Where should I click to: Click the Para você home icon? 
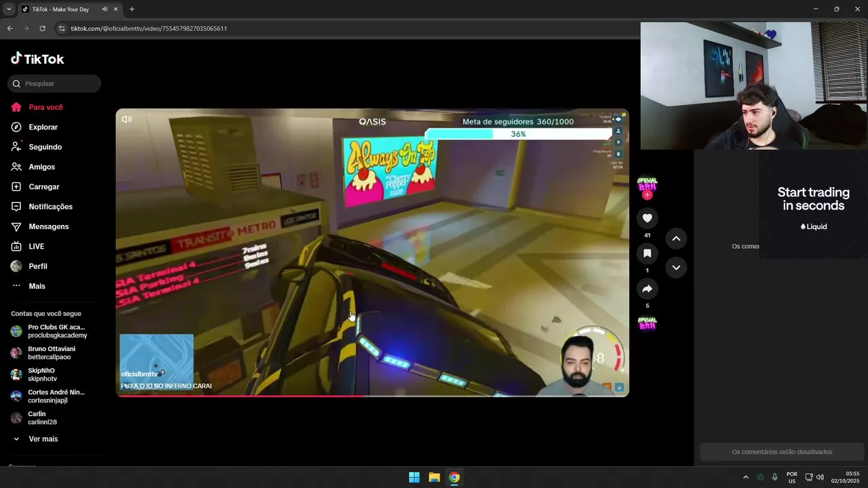pyautogui.click(x=16, y=107)
